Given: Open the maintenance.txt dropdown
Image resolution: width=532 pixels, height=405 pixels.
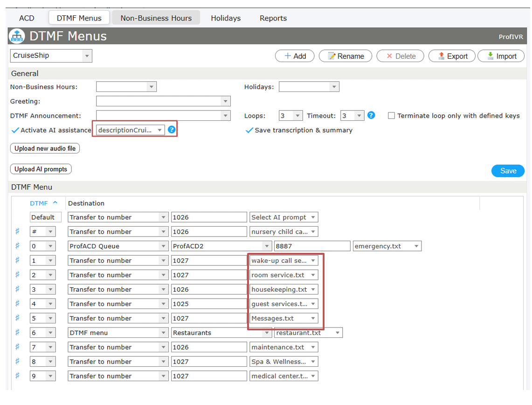Looking at the screenshot, I should 283,347.
